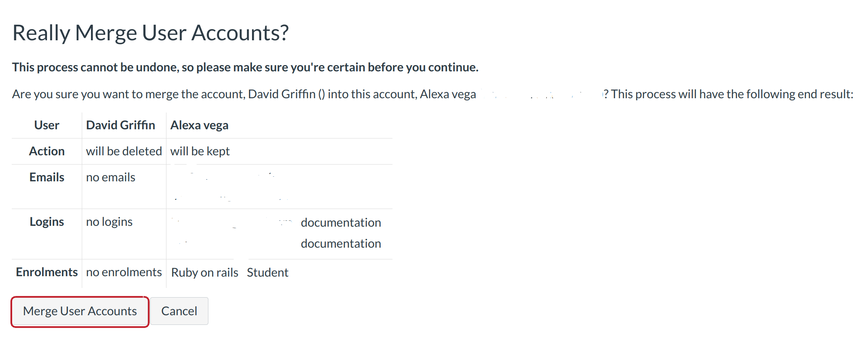Click the 'will be kept' action cell
The image size is (868, 340).
click(200, 151)
